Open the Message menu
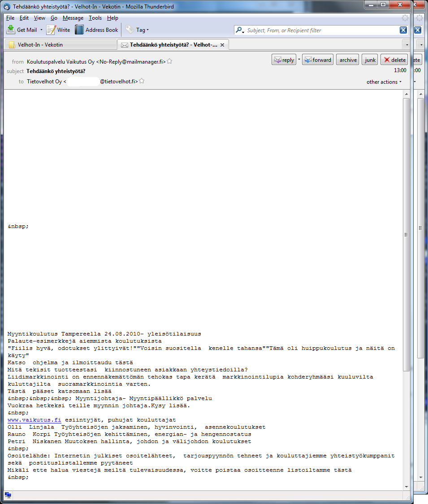 tap(73, 18)
